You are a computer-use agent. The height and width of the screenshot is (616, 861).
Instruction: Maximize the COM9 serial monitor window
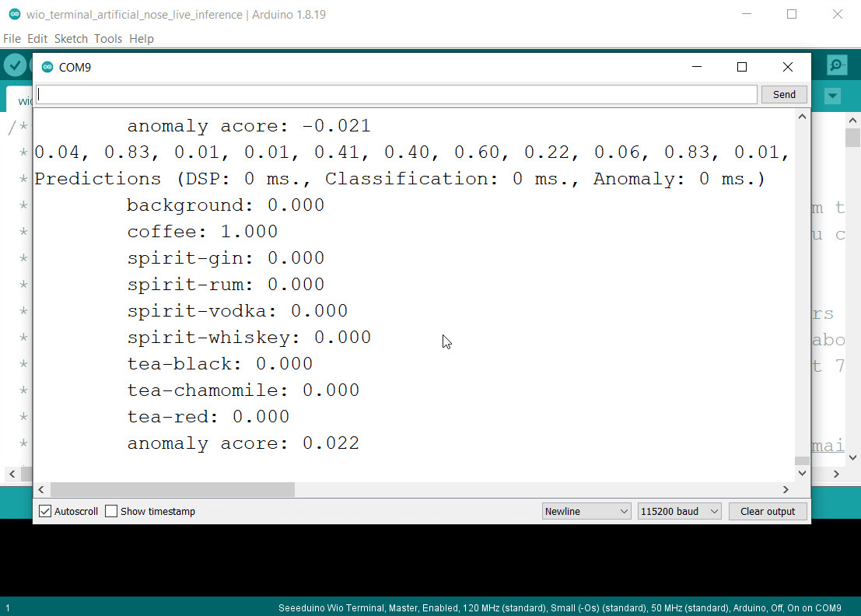tap(741, 68)
